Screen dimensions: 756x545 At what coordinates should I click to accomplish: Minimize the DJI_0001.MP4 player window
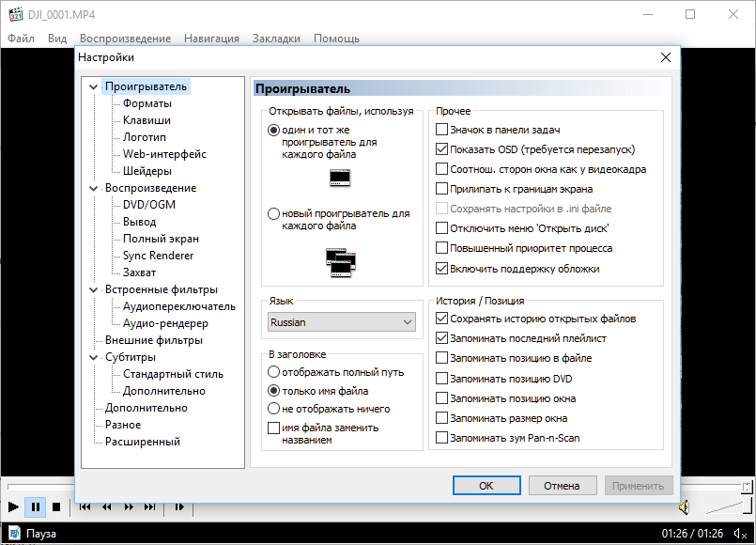coord(648,14)
